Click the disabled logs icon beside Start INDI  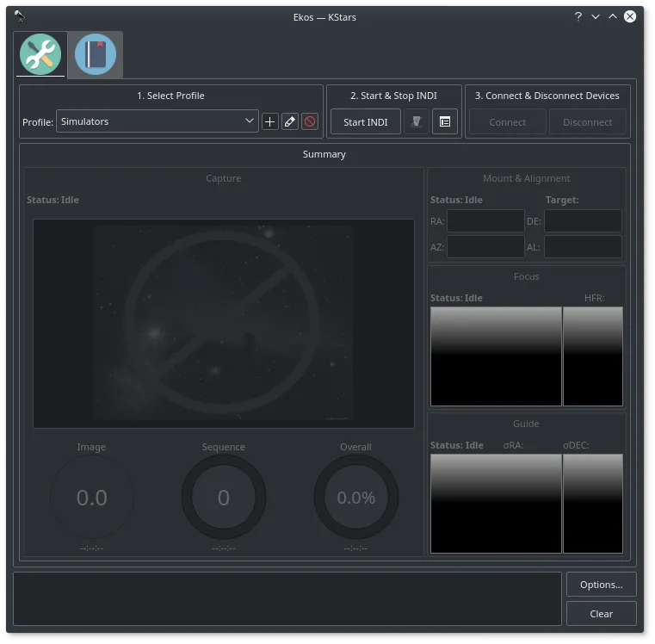click(417, 121)
